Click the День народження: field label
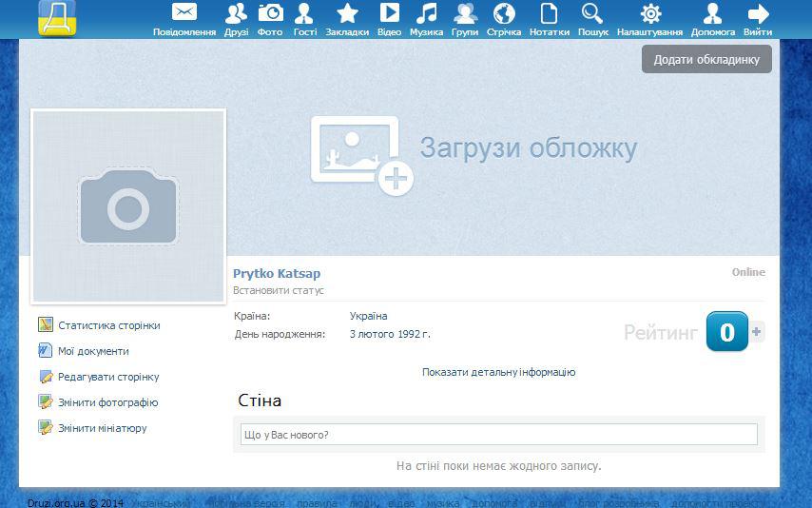The height and width of the screenshot is (508, 812). click(x=280, y=334)
